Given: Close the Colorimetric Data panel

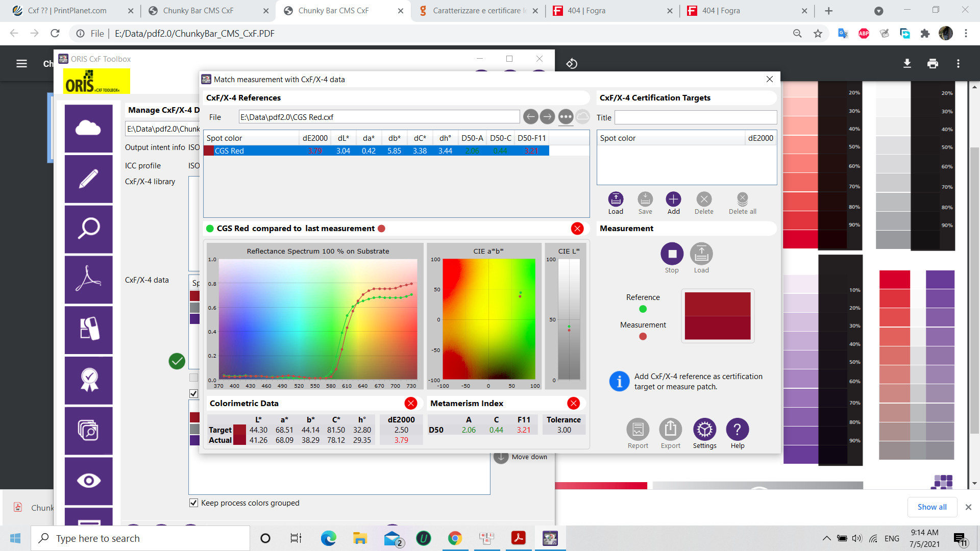Looking at the screenshot, I should click(x=410, y=404).
